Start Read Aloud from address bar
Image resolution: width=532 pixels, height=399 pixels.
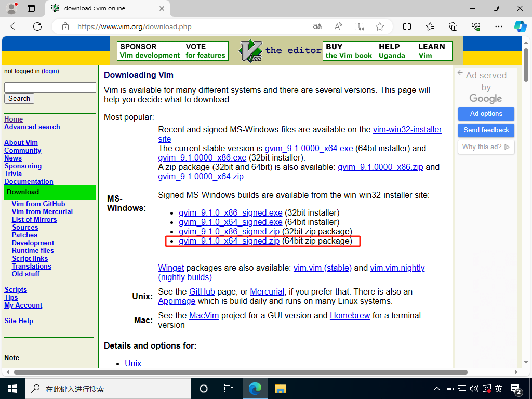pyautogui.click(x=338, y=26)
